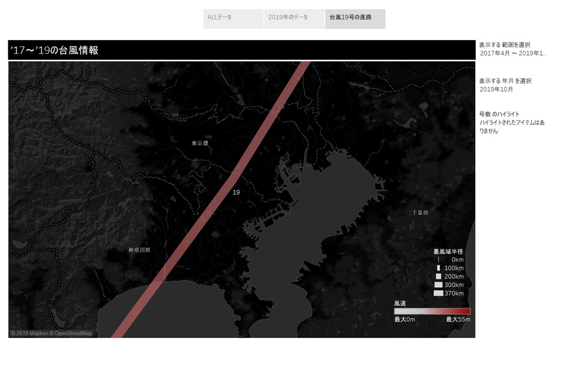Click the ハイライトされたアイテムはありません highlight field
This screenshot has height=388, width=588.
coord(512,127)
